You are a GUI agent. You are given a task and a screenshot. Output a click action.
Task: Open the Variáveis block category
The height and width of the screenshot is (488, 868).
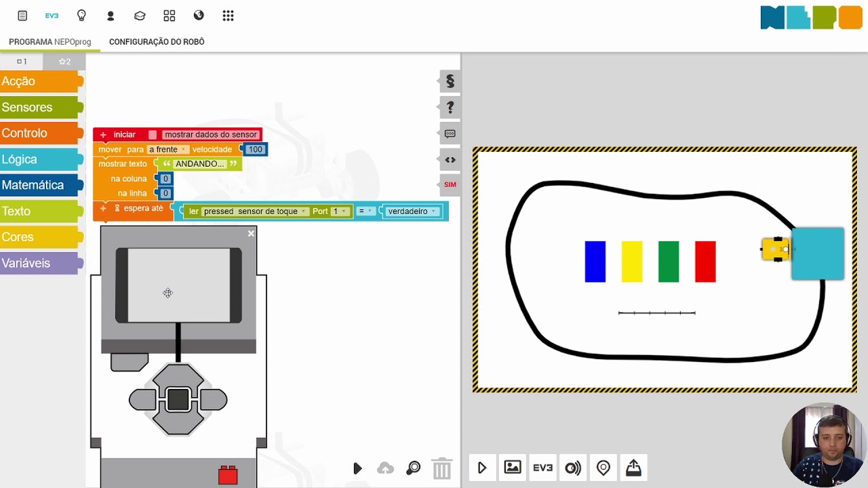[x=41, y=263]
